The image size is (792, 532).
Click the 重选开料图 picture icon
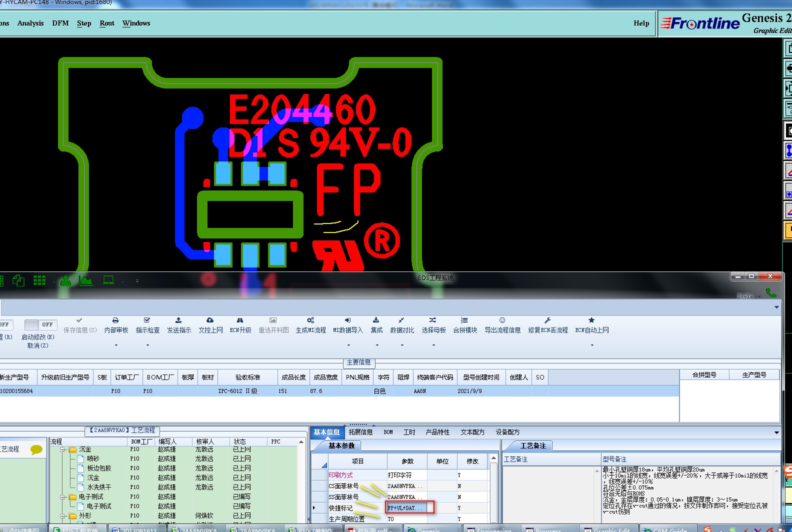click(x=273, y=320)
